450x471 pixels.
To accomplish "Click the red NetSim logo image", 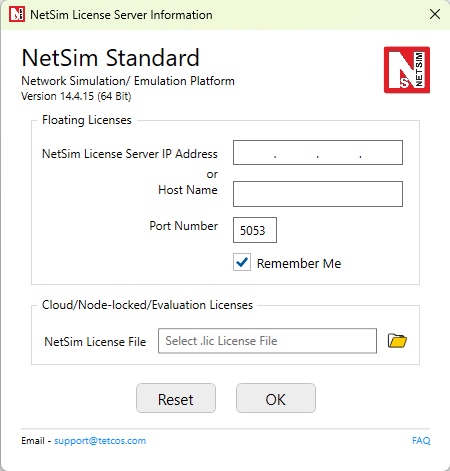I will [x=407, y=70].
